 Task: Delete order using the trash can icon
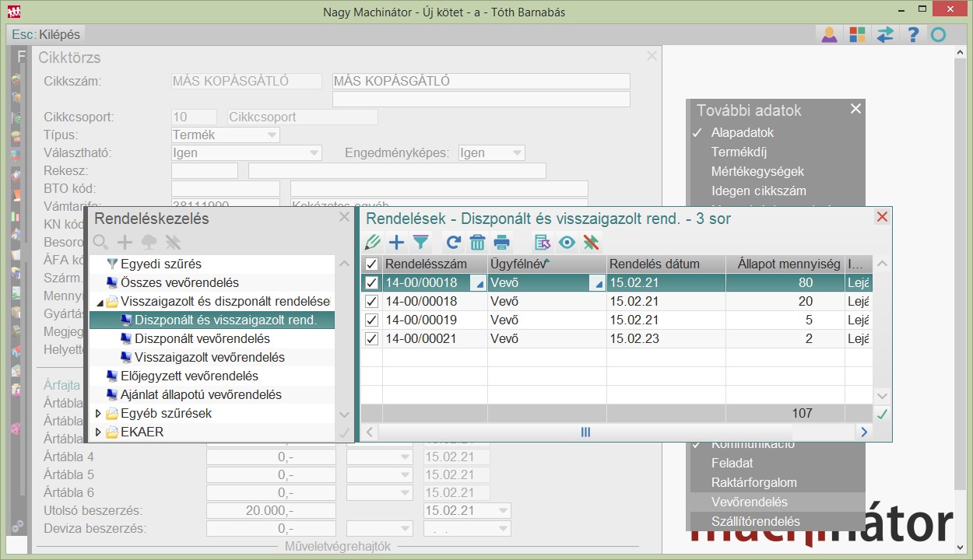tap(477, 242)
